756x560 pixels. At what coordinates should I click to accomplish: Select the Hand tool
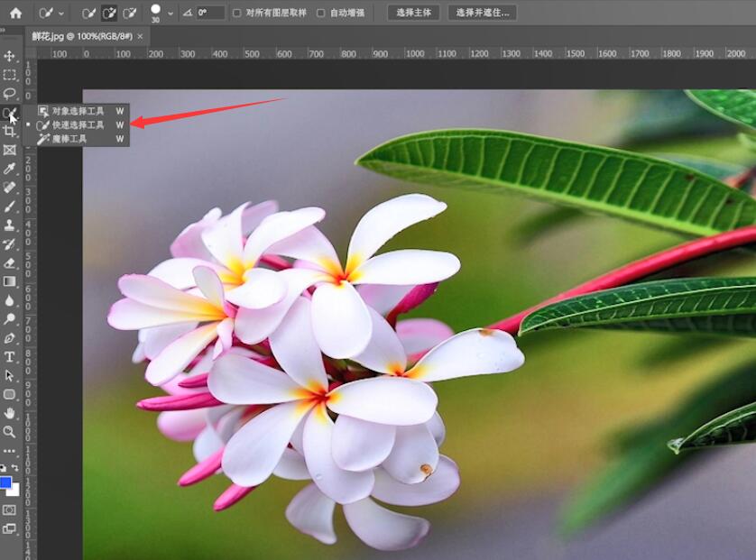tap(9, 413)
